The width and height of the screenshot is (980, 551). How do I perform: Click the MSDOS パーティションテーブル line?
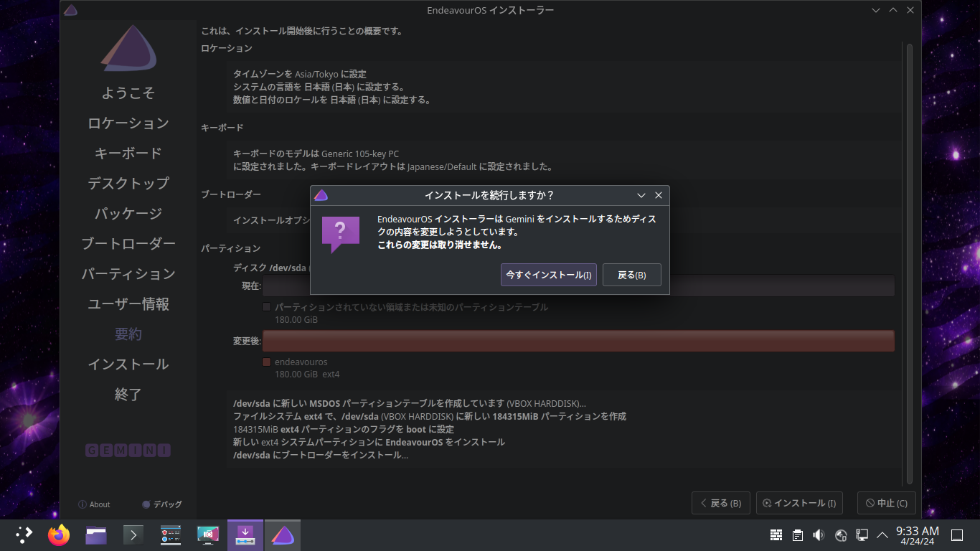[x=410, y=403]
